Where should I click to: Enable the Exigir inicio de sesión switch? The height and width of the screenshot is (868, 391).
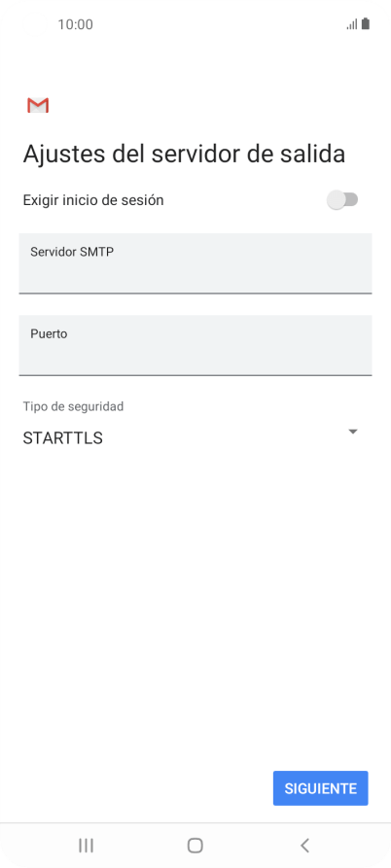tap(342, 200)
